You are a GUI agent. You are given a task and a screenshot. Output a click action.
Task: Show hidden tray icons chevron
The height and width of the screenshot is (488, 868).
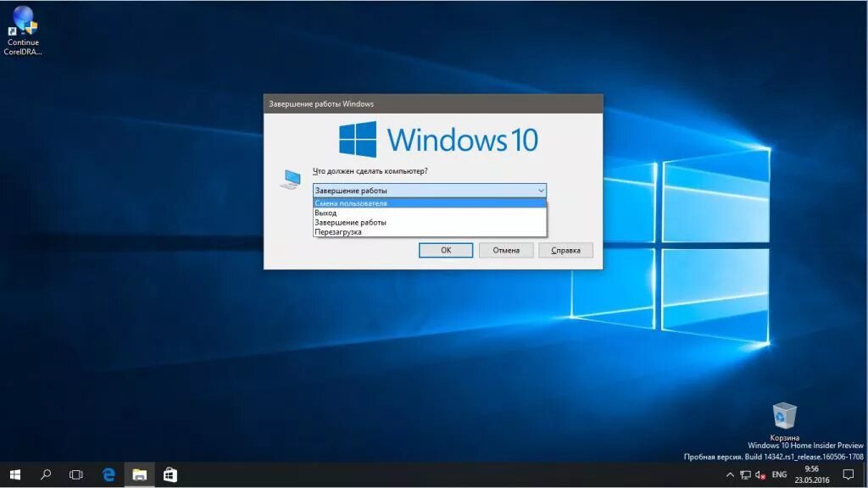point(730,474)
